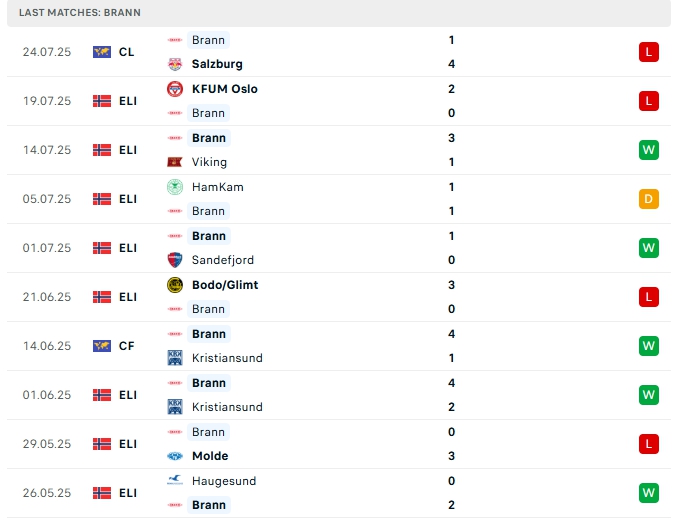680x522 pixels.
Task: Click the red L badge for Salzburg match
Action: tap(649, 52)
